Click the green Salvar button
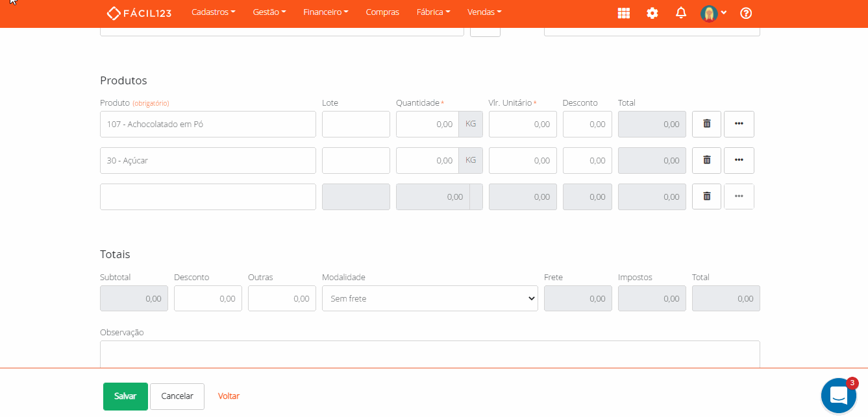Screen dimensions: 868x417 point(125,396)
